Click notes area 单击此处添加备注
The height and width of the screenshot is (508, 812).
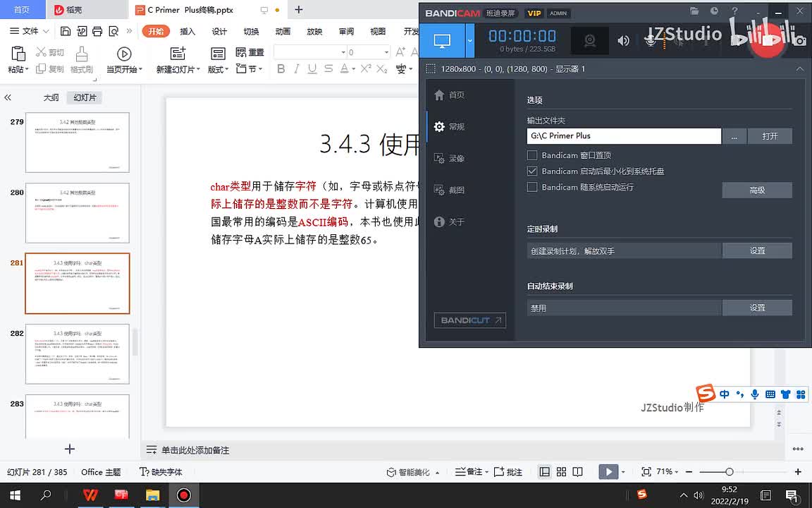195,450
